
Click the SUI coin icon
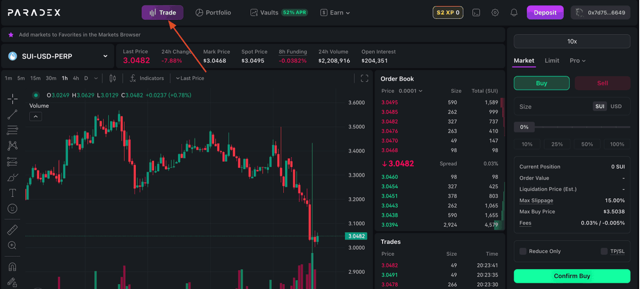click(13, 56)
